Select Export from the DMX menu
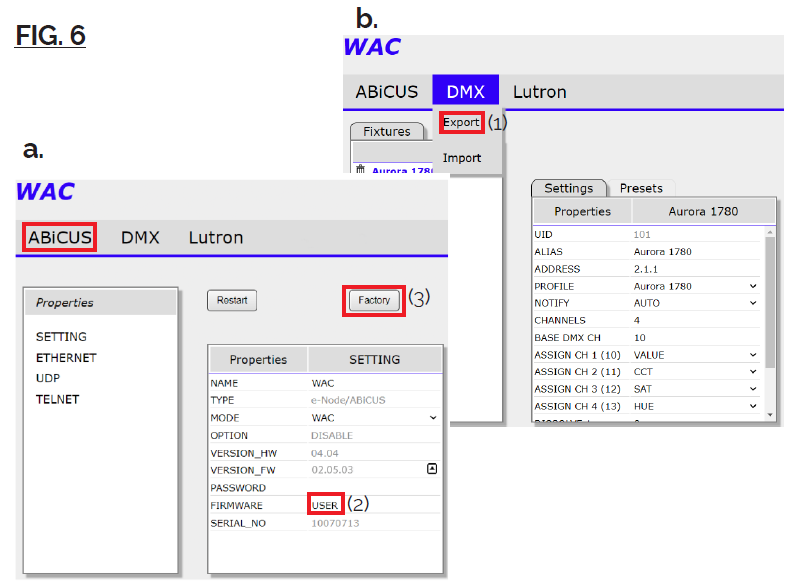 tap(462, 123)
